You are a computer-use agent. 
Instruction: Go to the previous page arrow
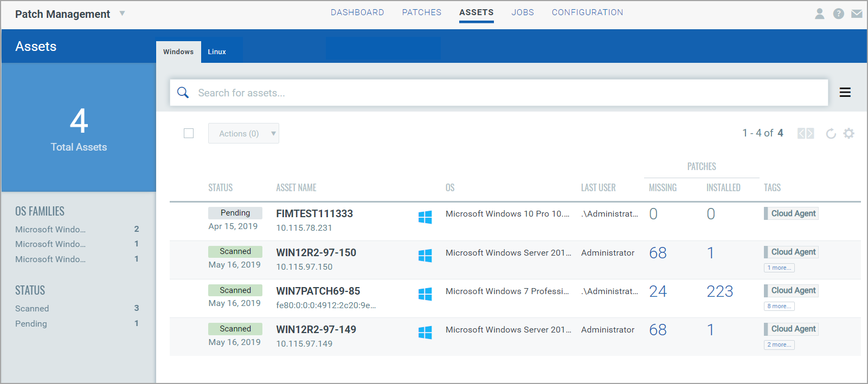[x=801, y=133]
